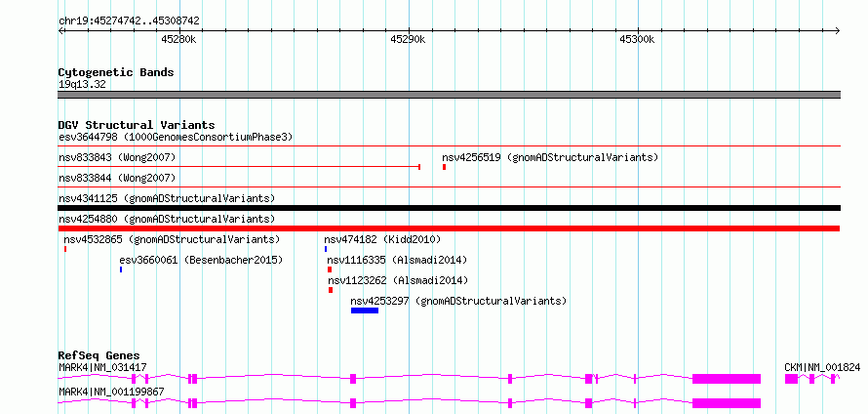868x414 pixels.
Task: Click the blue nsv474182 variant marker
Action: pos(326,249)
